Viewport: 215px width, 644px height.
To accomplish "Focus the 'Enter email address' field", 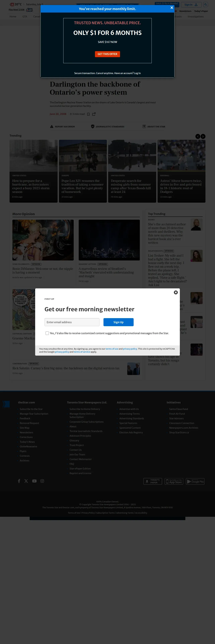I will coord(72,322).
